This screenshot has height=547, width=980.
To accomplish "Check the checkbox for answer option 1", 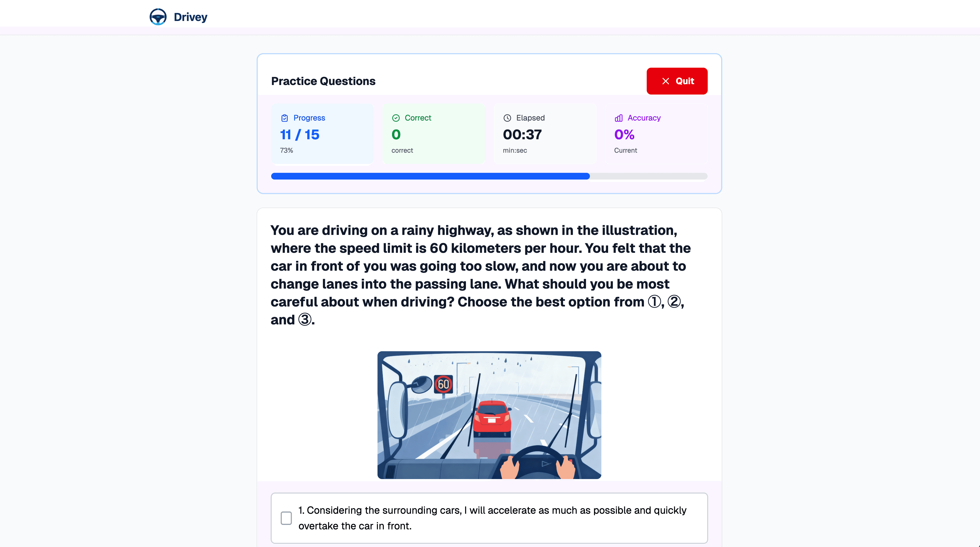I will [x=286, y=518].
